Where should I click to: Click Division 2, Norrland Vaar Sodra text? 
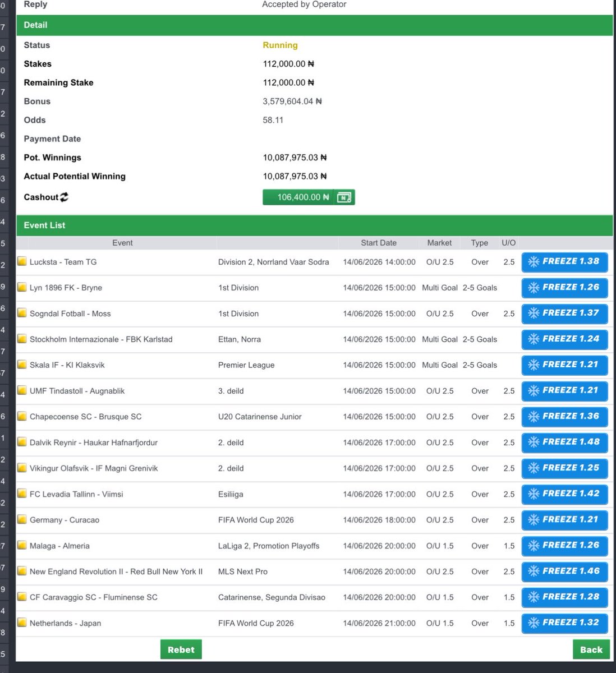tap(274, 262)
